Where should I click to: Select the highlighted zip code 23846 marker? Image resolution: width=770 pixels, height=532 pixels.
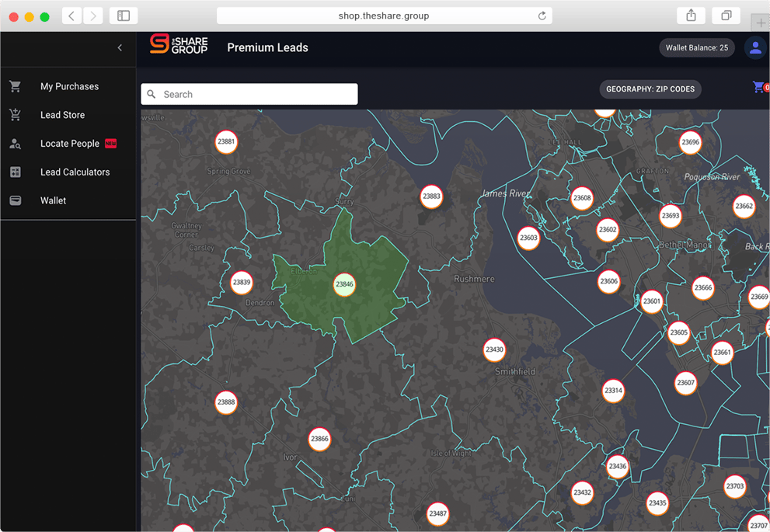coord(344,284)
